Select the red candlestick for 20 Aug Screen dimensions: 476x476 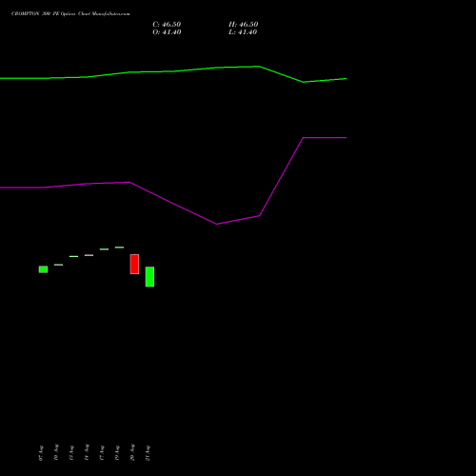tap(134, 264)
